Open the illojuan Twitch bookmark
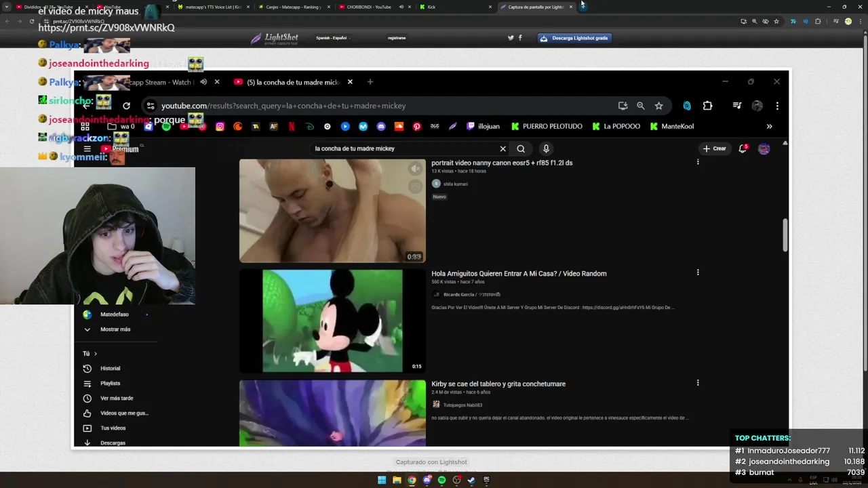 483,126
